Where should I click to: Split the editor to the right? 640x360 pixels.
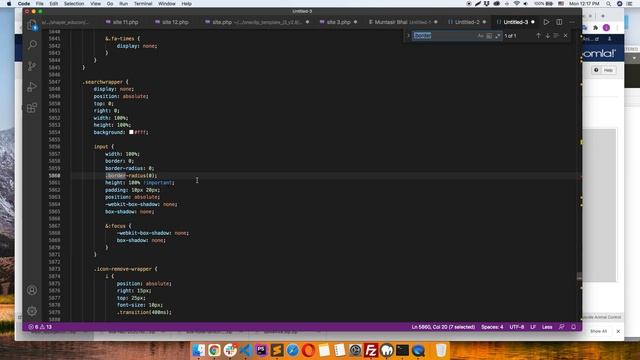[x=559, y=22]
